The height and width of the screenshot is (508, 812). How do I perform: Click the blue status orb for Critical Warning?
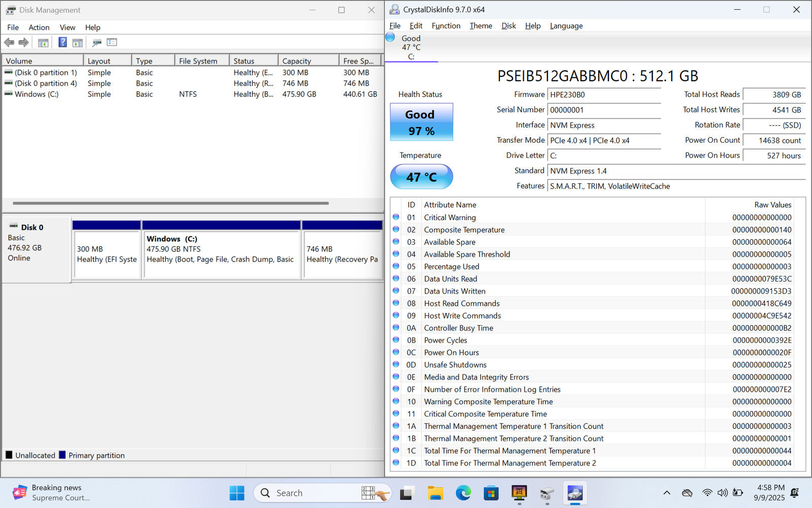(x=396, y=217)
